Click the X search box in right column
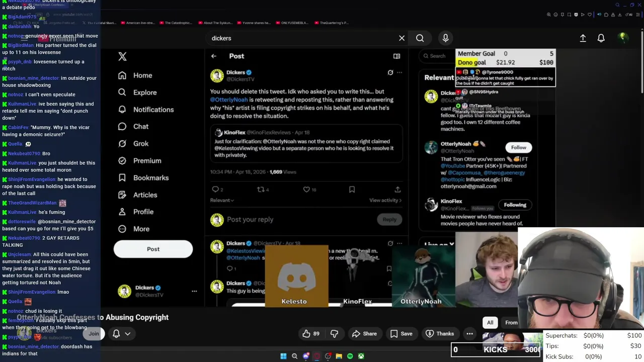Image resolution: width=644 pixels, height=362 pixels. click(437, 56)
